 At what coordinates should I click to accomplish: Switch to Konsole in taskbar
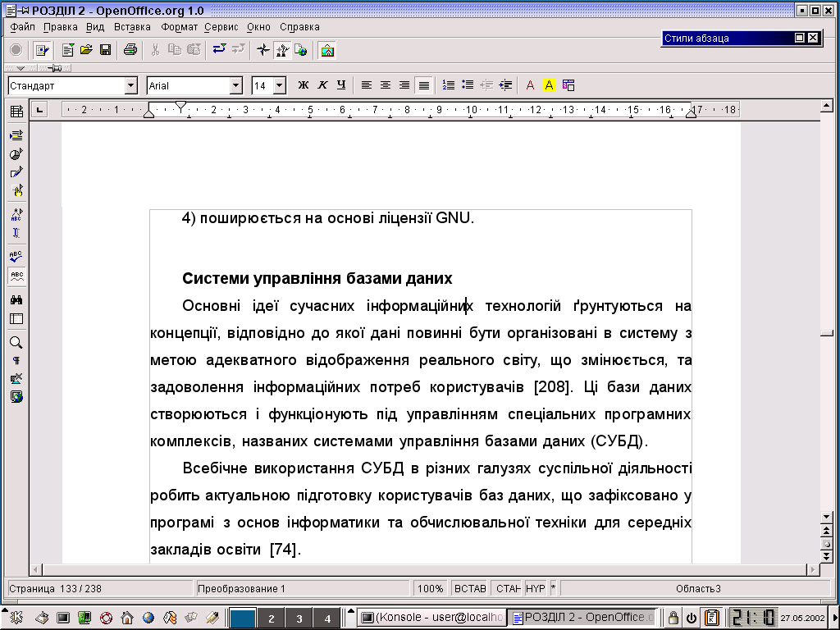pos(431,618)
